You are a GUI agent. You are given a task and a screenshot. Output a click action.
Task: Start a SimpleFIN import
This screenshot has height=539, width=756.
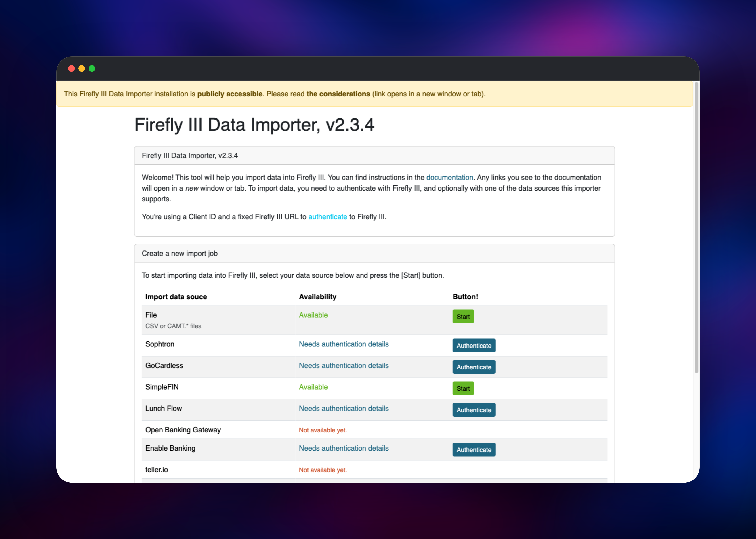click(x=463, y=388)
